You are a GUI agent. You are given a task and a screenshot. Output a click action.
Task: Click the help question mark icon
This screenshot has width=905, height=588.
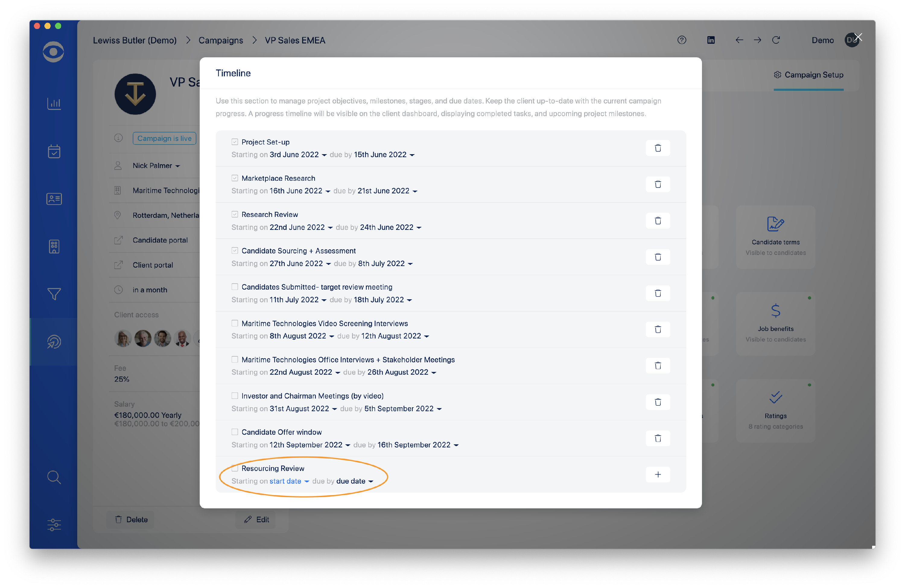click(681, 40)
